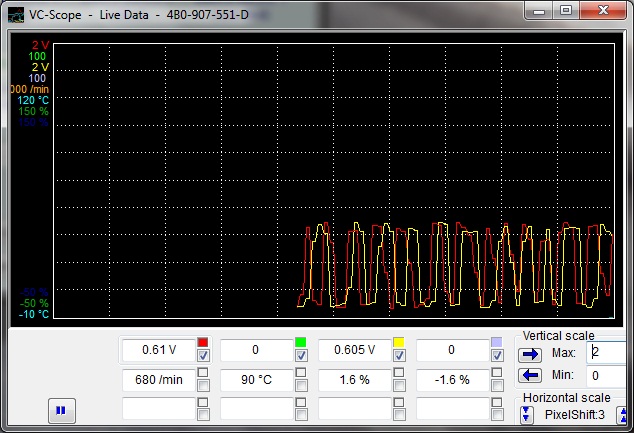Click the 0.61 V value field
634x433 pixels.
158,350
